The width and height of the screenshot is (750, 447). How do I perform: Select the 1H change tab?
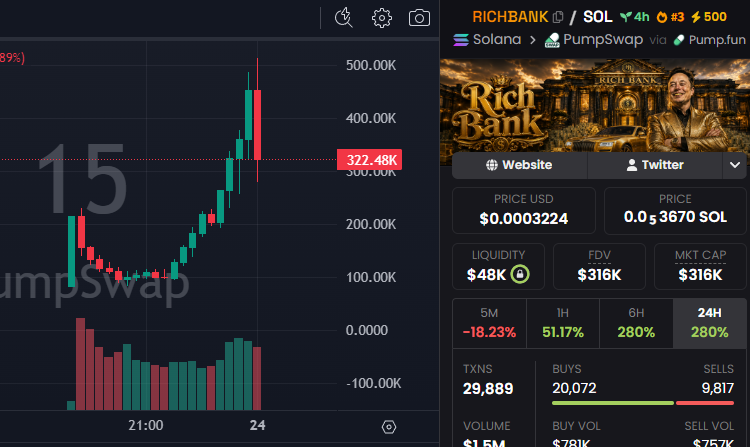coord(563,323)
